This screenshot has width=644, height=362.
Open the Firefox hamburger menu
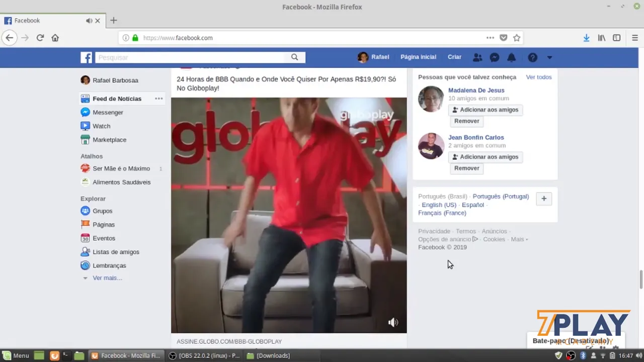click(635, 38)
